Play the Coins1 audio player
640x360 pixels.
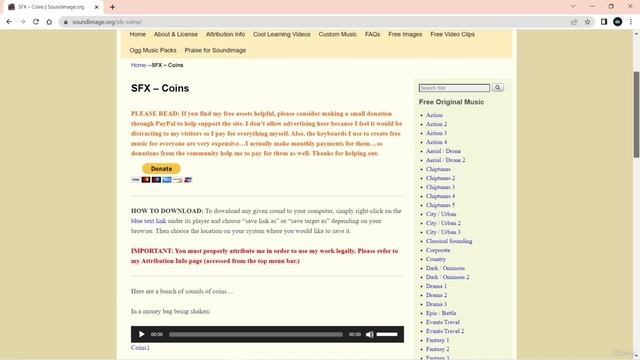tap(141, 334)
